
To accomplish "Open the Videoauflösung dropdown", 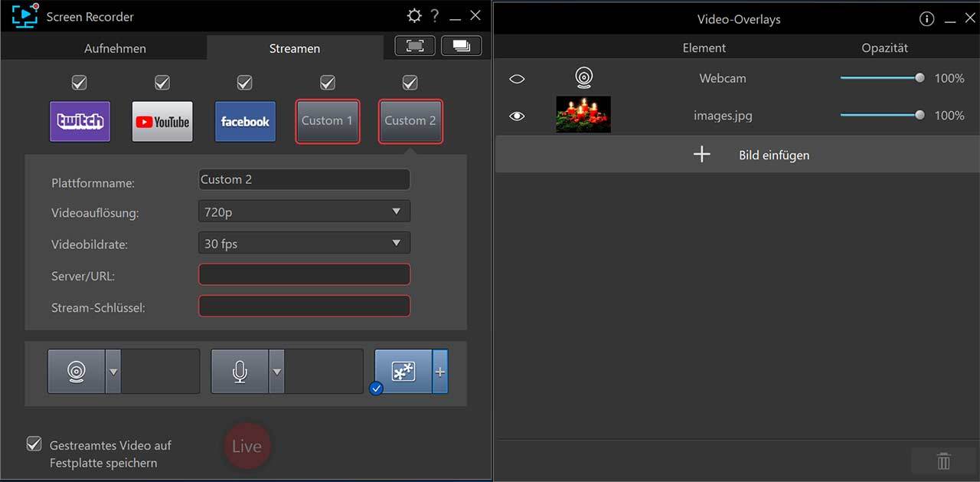I will tap(304, 211).
